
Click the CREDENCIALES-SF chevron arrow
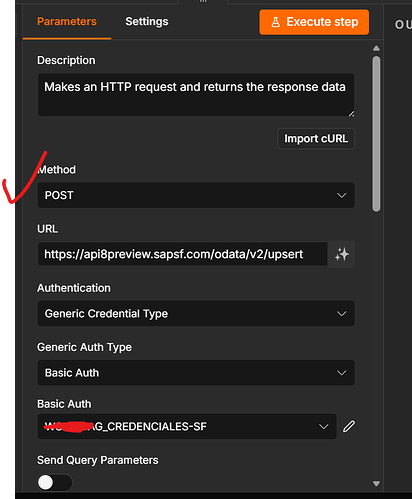click(323, 427)
